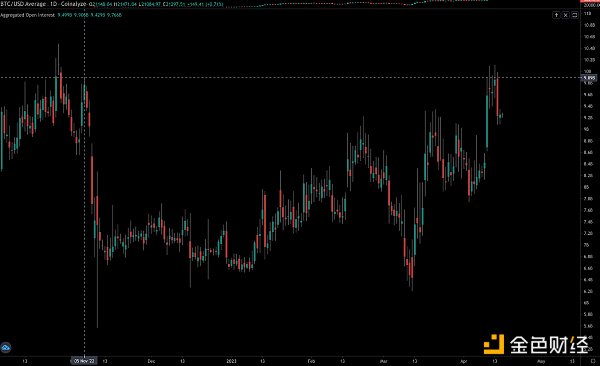
Task: Move the indicator pane up with arrow icon
Action: tap(556, 15)
